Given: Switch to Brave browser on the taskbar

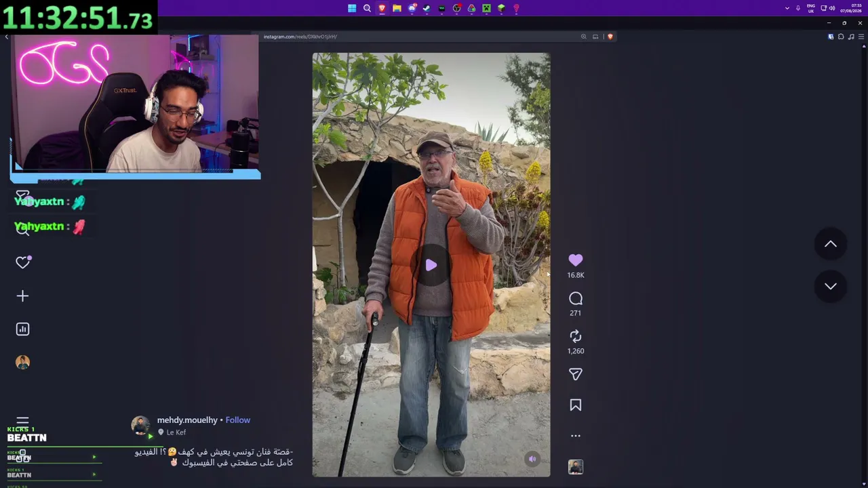Looking at the screenshot, I should pyautogui.click(x=382, y=8).
